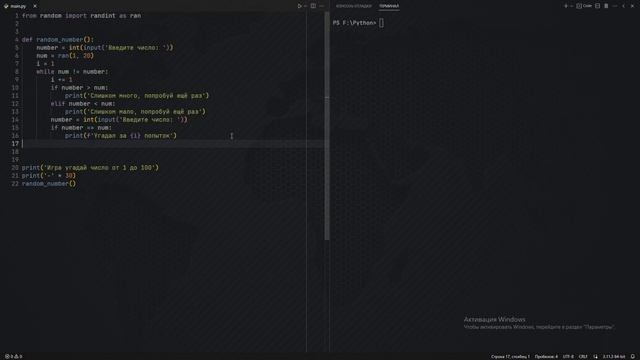640x360 pixels.
Task: Place cursor on line 1 import statement
Action: (x=81, y=16)
